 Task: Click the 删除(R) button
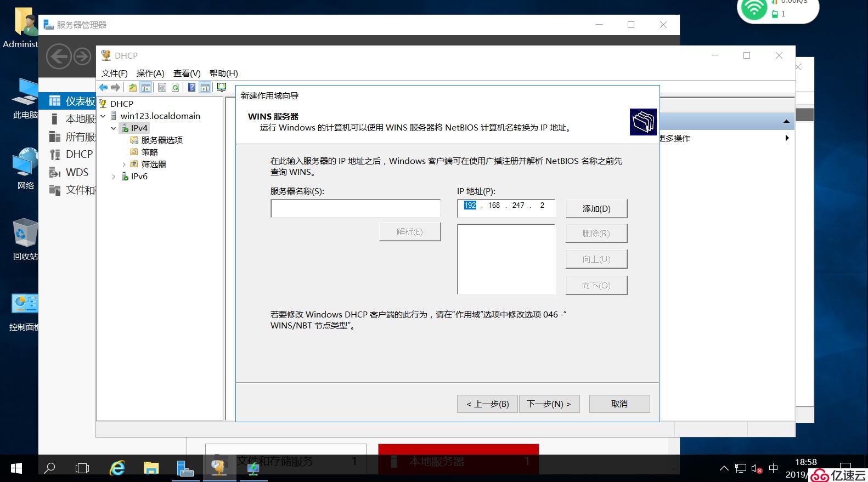click(x=596, y=233)
